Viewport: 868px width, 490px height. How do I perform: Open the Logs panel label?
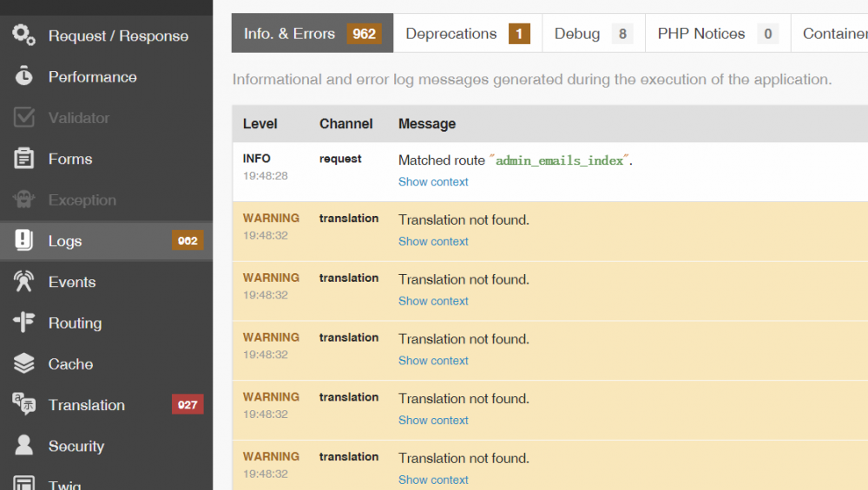[x=65, y=241]
